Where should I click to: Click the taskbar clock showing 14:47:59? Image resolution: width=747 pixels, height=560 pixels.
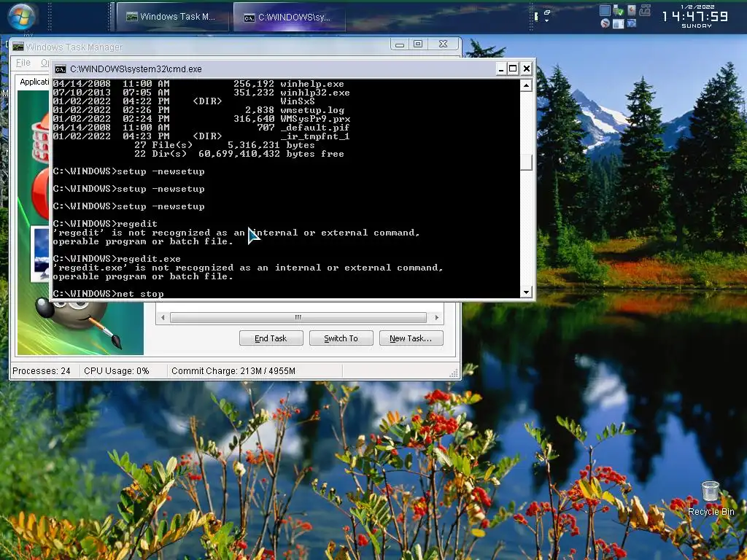696,16
